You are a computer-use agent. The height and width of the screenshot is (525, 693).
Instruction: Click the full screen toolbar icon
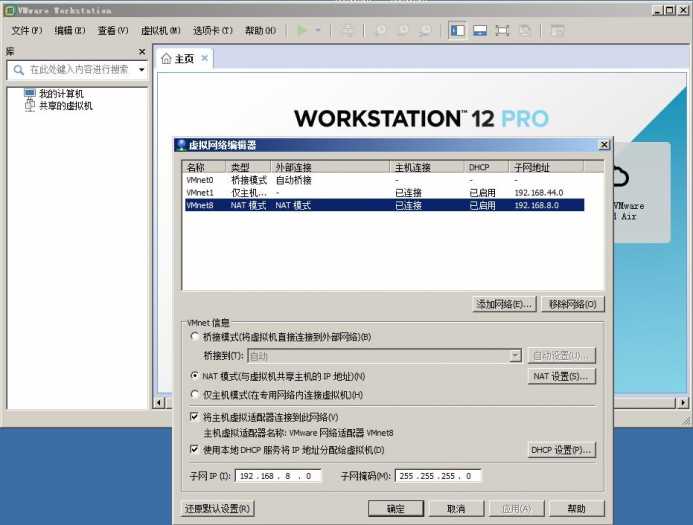[502, 31]
